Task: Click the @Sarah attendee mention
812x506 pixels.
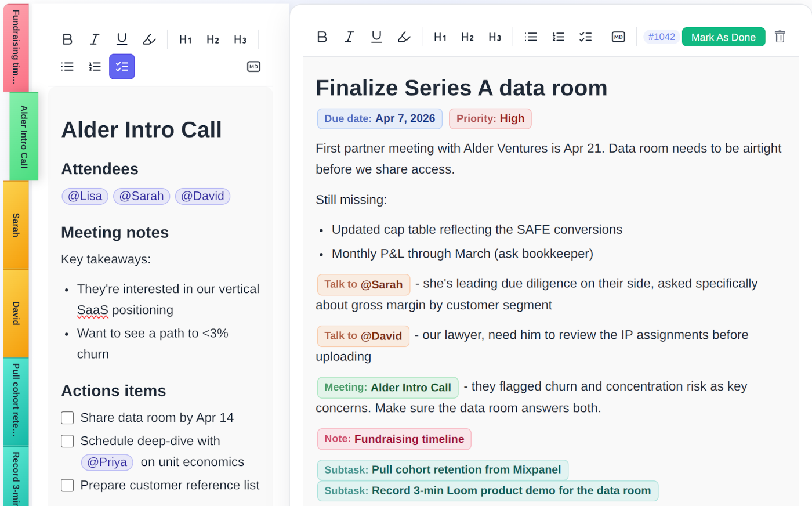Action: click(x=142, y=196)
